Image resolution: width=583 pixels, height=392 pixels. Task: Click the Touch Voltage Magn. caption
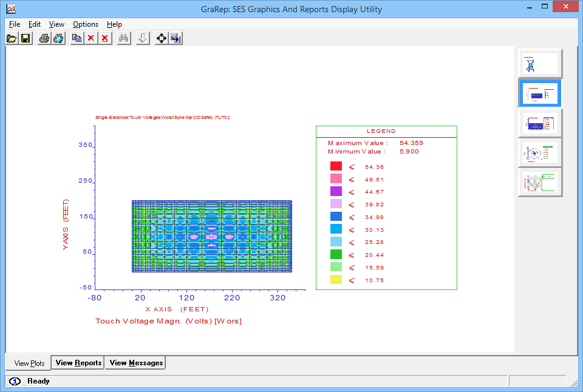[x=168, y=321]
